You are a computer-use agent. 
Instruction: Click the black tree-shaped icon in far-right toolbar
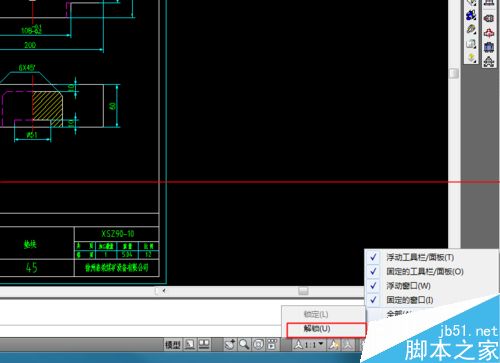click(x=489, y=61)
